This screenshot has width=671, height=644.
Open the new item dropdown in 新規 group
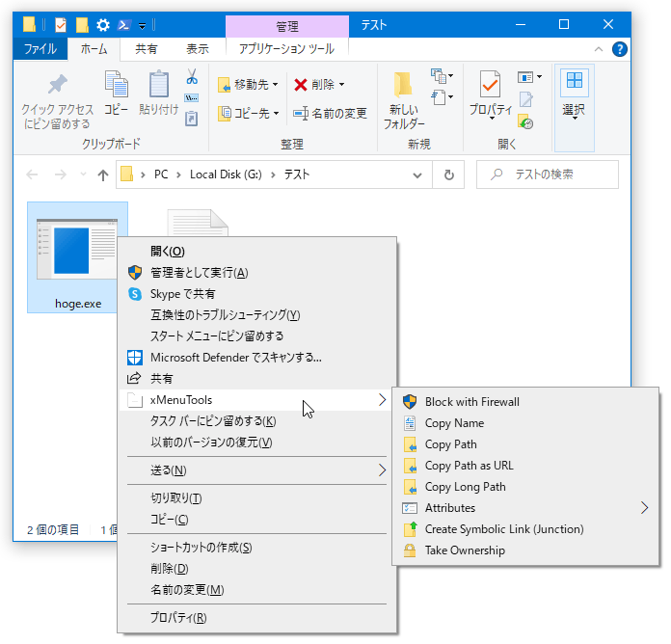click(443, 76)
